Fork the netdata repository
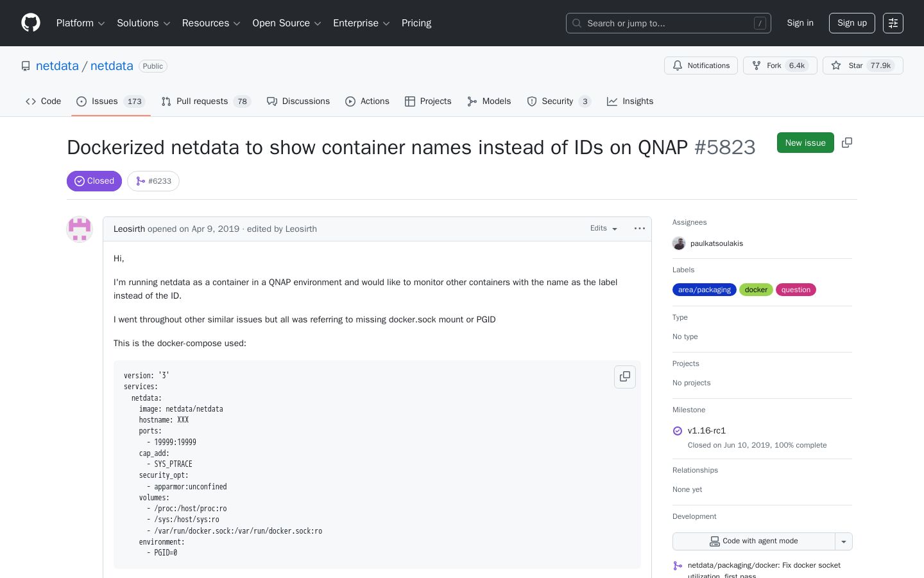 click(x=780, y=66)
